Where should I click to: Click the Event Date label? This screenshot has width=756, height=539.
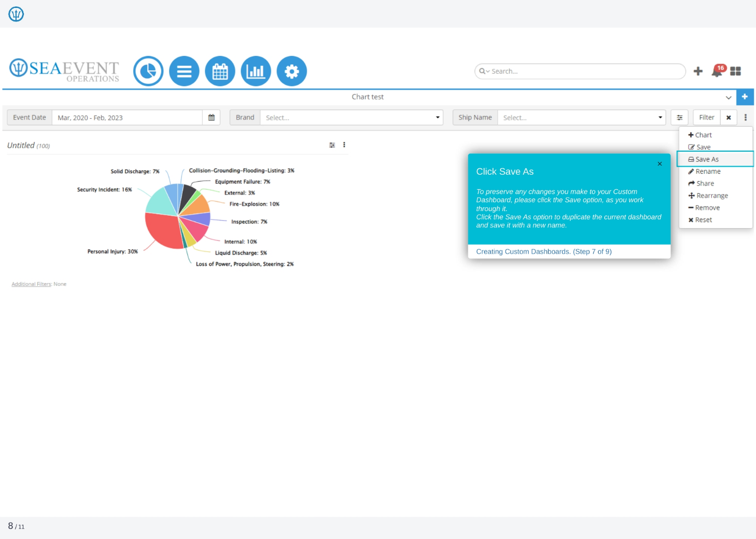[x=29, y=118]
